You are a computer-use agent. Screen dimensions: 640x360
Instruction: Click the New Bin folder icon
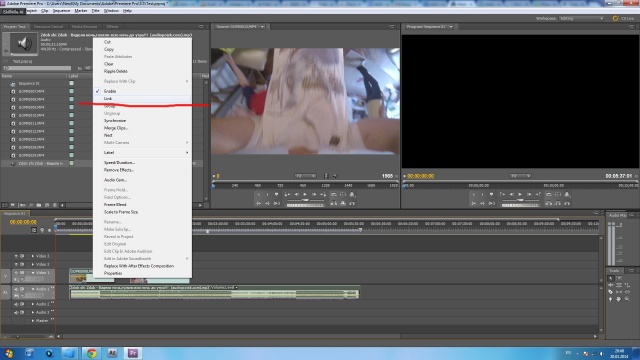tap(39, 205)
